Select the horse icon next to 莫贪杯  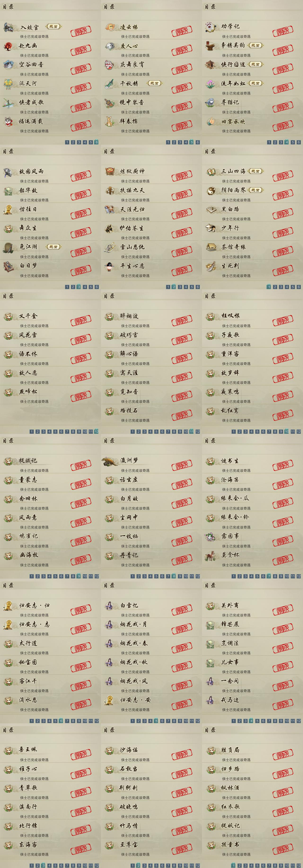coord(211,556)
